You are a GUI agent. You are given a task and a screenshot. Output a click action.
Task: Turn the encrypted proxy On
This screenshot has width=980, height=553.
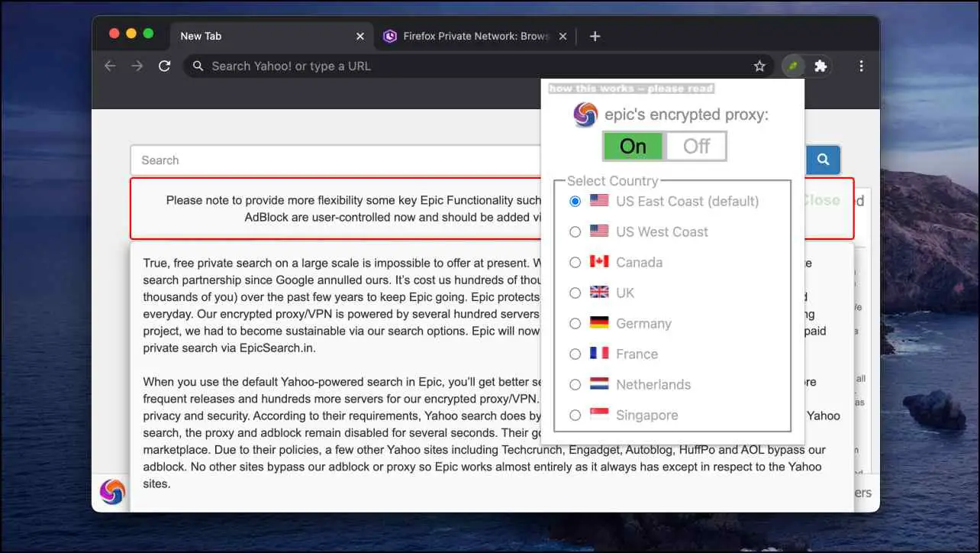point(633,146)
